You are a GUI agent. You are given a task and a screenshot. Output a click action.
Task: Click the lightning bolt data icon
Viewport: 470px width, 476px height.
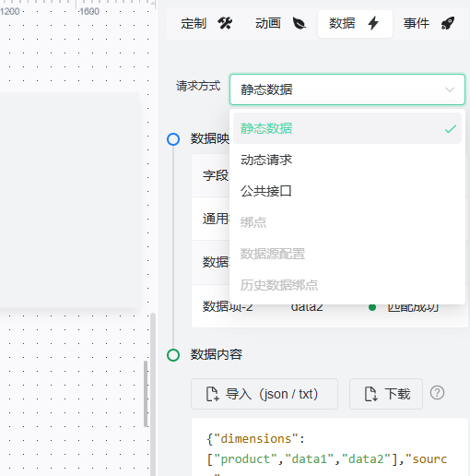[x=373, y=23]
